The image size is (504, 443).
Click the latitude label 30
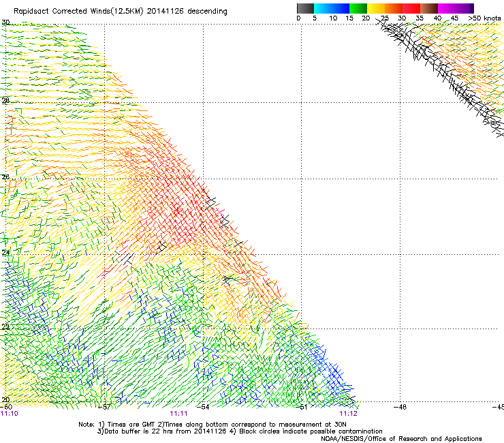tap(5, 22)
